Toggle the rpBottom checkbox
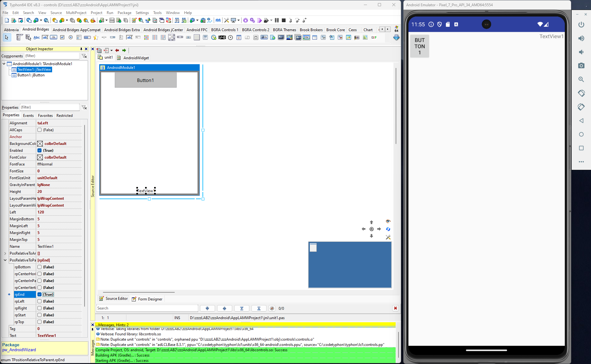Viewport: 591px width, 364px height. click(x=40, y=267)
